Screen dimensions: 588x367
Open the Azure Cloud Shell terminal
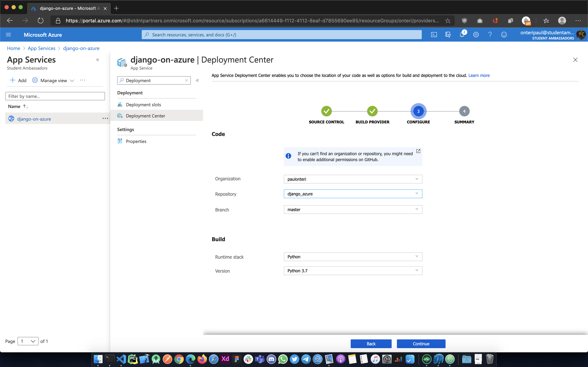click(434, 34)
